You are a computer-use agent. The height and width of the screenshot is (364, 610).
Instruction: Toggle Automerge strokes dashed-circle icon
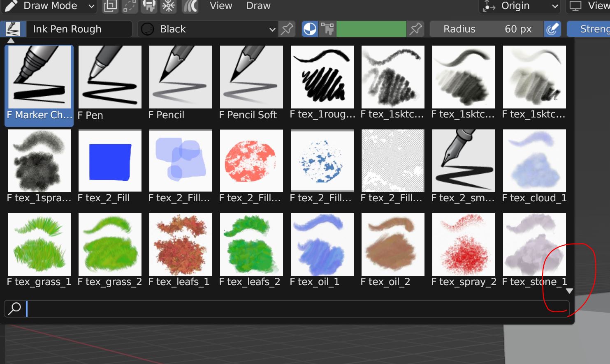pos(130,6)
